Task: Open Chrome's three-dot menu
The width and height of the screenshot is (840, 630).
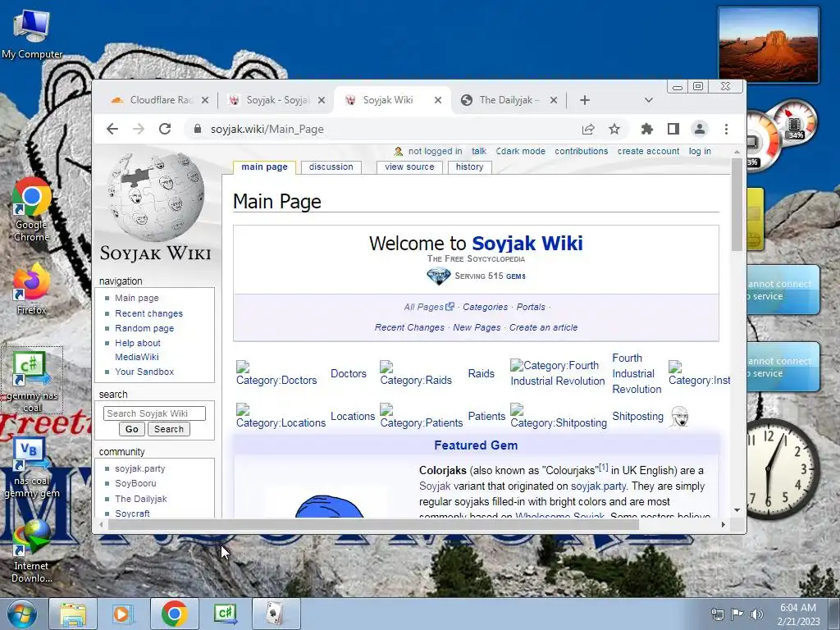Action: [x=726, y=129]
